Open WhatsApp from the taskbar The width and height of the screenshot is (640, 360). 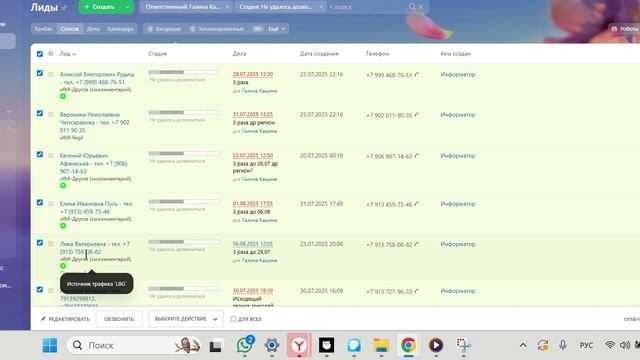[x=244, y=345]
